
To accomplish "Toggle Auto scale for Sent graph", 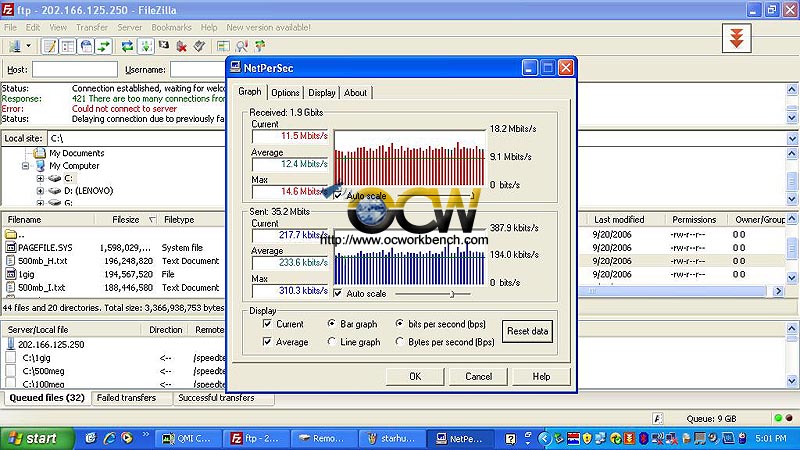I will click(x=337, y=293).
